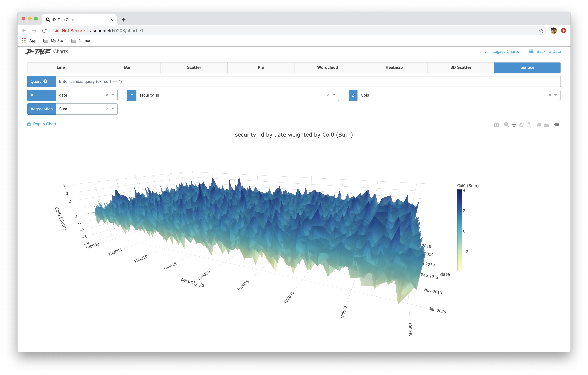
Task: Switch to the Heatmap chart tab
Action: coord(394,67)
